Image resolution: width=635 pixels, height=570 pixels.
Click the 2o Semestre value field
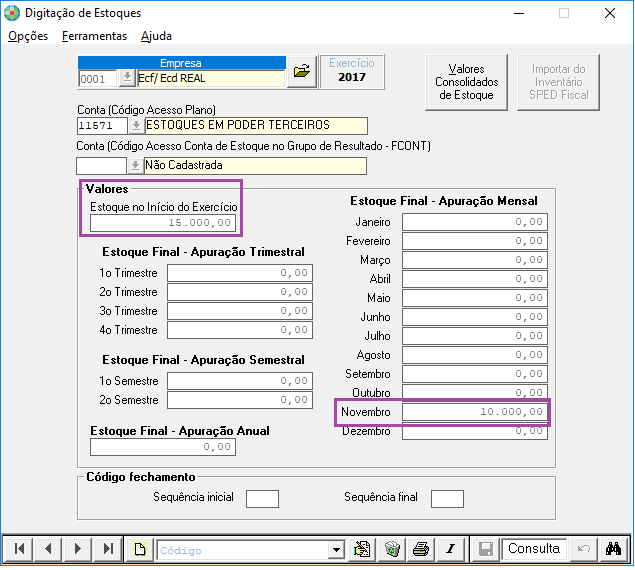pyautogui.click(x=240, y=400)
